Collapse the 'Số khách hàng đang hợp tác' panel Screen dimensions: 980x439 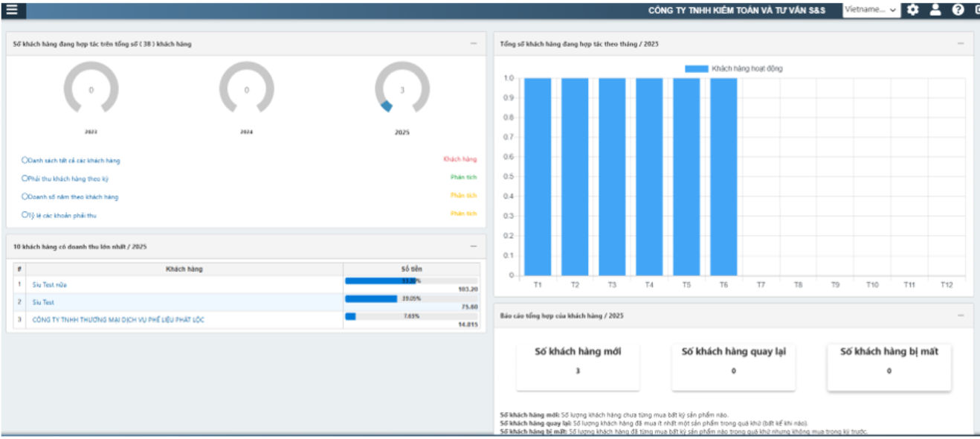point(474,44)
